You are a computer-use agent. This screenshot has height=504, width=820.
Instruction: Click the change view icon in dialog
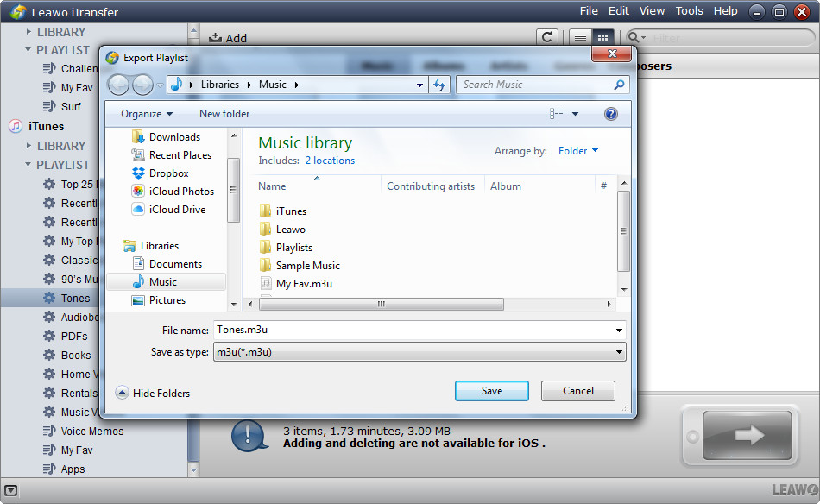tap(557, 113)
